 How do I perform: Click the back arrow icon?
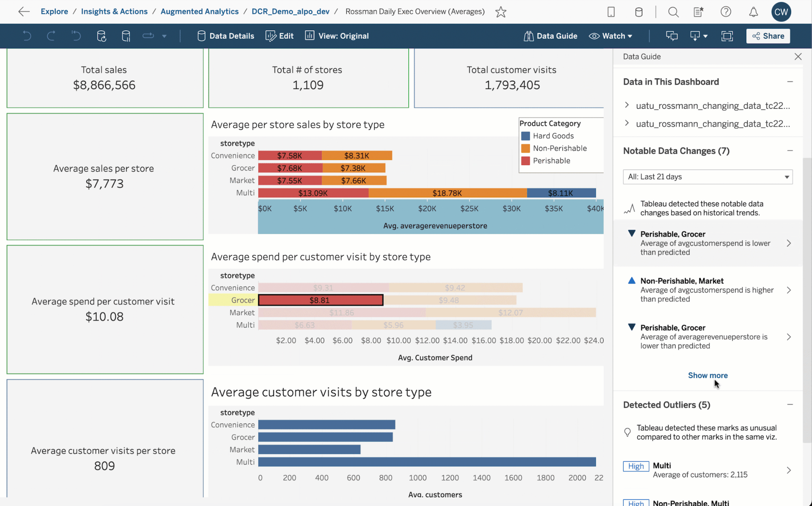(24, 11)
